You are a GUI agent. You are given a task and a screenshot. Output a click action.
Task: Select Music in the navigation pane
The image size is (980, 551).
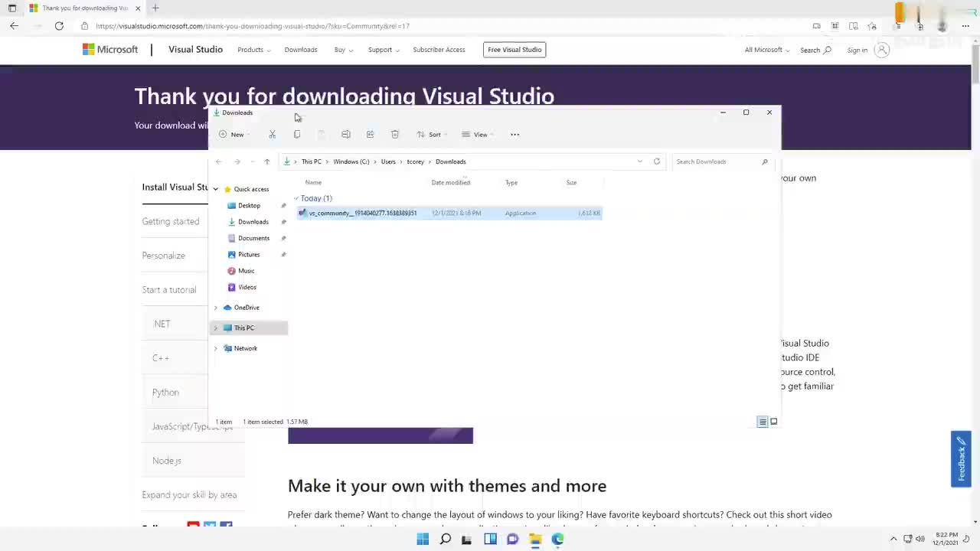246,271
